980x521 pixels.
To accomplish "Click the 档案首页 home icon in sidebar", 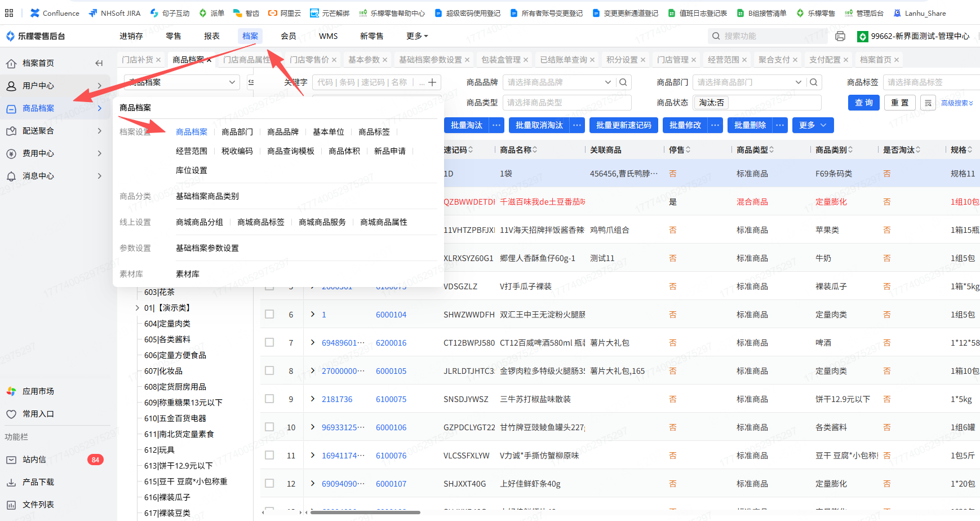I will pyautogui.click(x=11, y=63).
